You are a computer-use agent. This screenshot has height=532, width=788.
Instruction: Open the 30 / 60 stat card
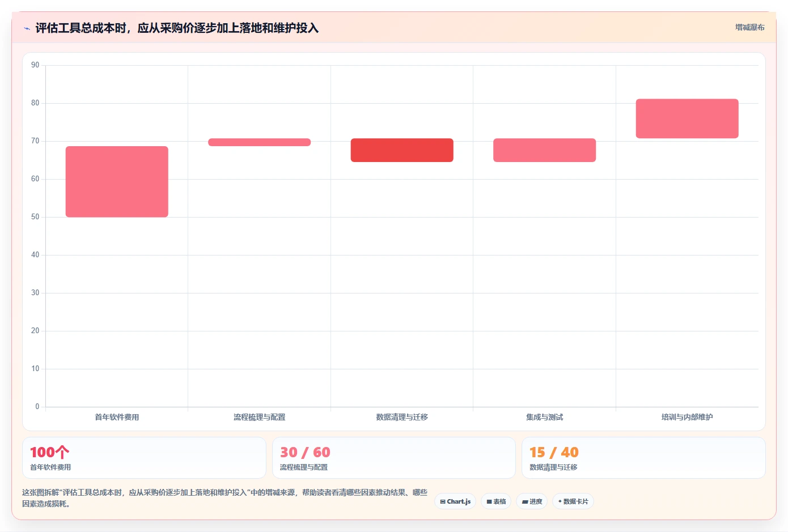394,458
